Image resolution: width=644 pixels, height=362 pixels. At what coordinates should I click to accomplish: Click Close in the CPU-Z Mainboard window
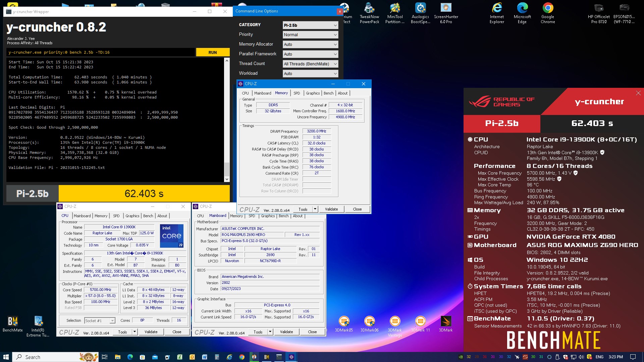pos(312,332)
